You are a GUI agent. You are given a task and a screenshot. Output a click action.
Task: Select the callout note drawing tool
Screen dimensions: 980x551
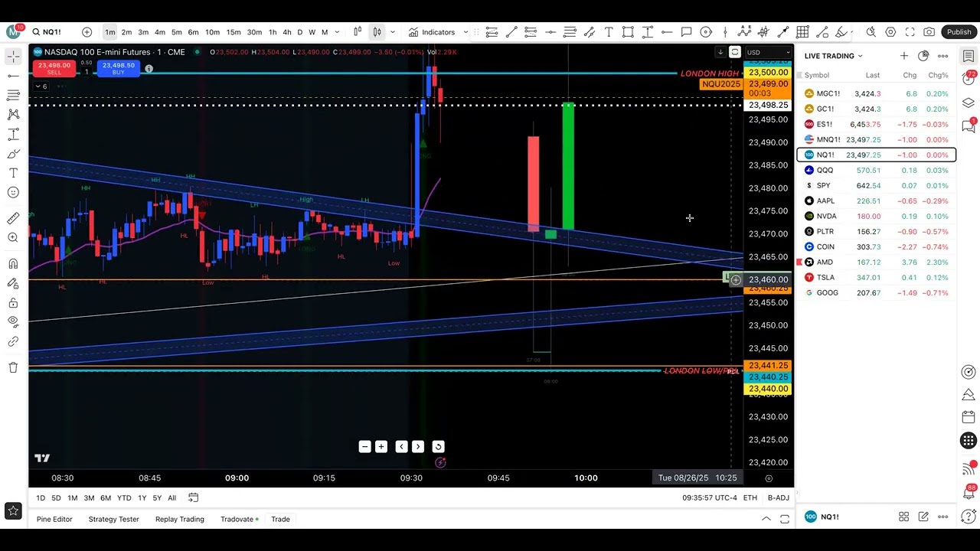(686, 32)
